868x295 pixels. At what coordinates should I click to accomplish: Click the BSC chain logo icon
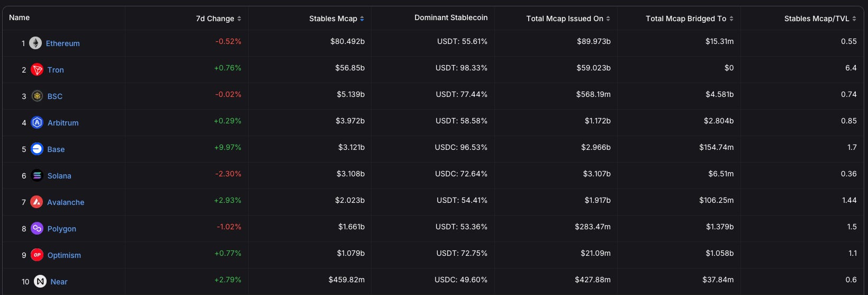coord(37,96)
